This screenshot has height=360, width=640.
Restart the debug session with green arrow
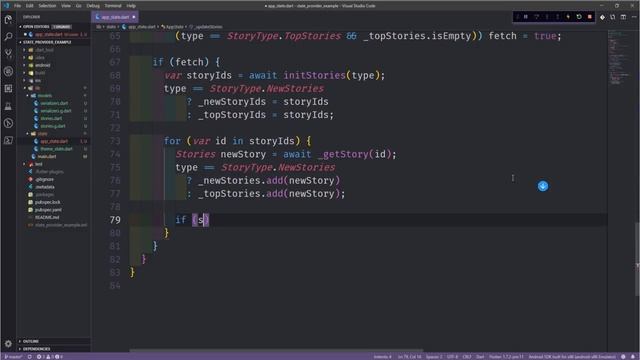579,17
